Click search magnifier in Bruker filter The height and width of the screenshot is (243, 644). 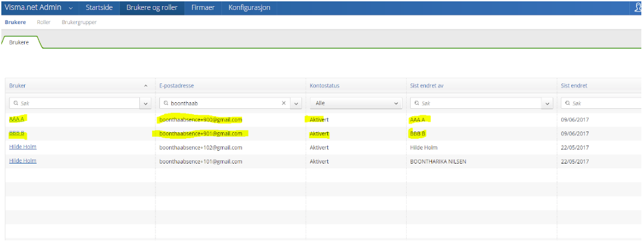click(15, 103)
